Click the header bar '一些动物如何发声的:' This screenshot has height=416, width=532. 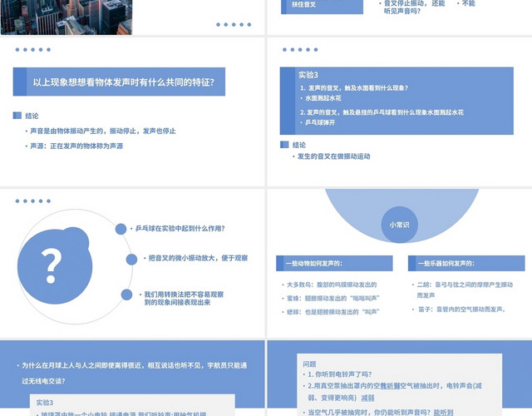click(x=334, y=263)
